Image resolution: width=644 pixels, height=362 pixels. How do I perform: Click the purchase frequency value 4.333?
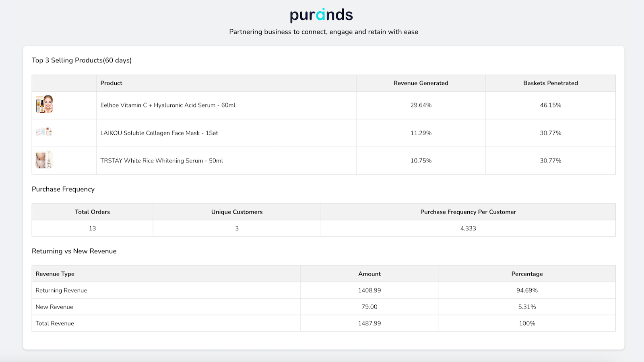(x=468, y=228)
